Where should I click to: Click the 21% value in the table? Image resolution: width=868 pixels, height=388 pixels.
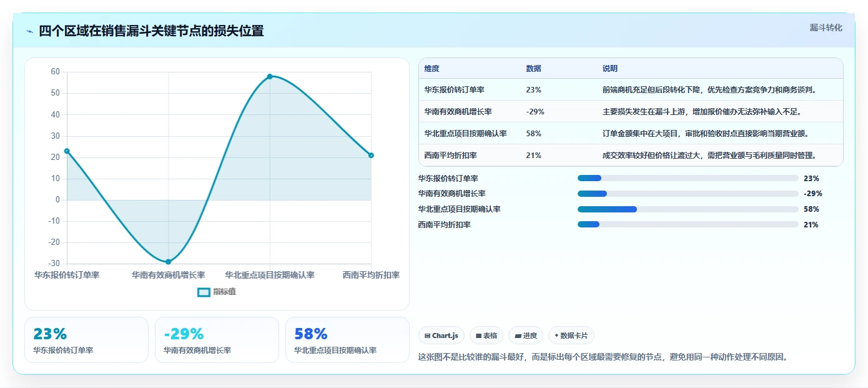(x=534, y=156)
